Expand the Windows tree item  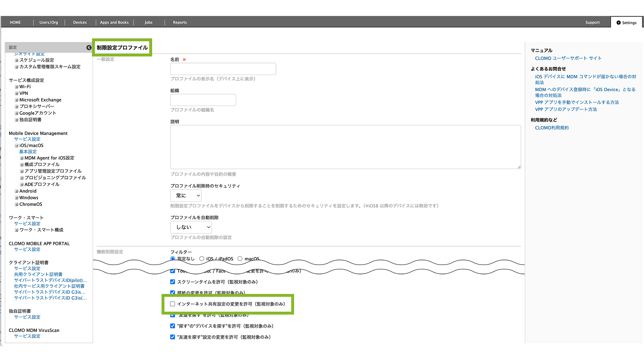(17, 198)
